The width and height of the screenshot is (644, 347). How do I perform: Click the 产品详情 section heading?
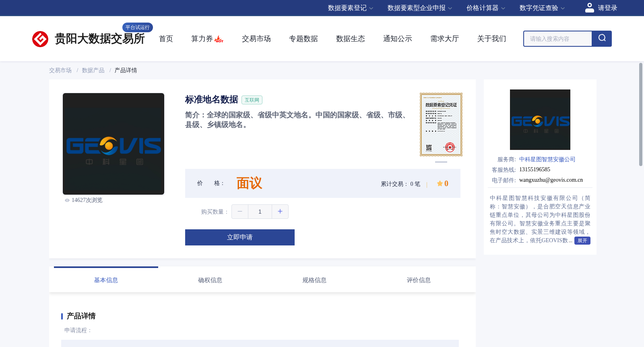[81, 316]
